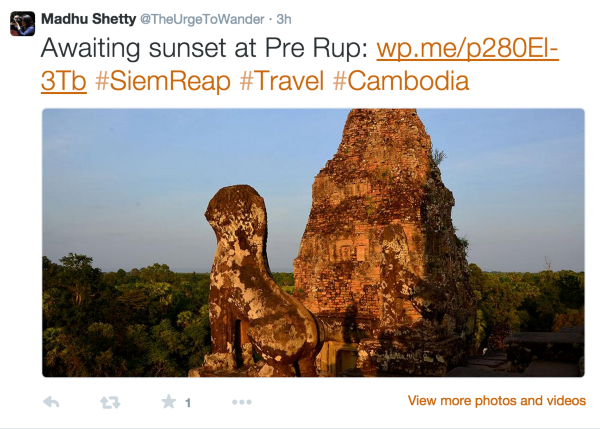The width and height of the screenshot is (600, 429).
Task: Open the #SiemReap hashtag
Action: click(163, 82)
